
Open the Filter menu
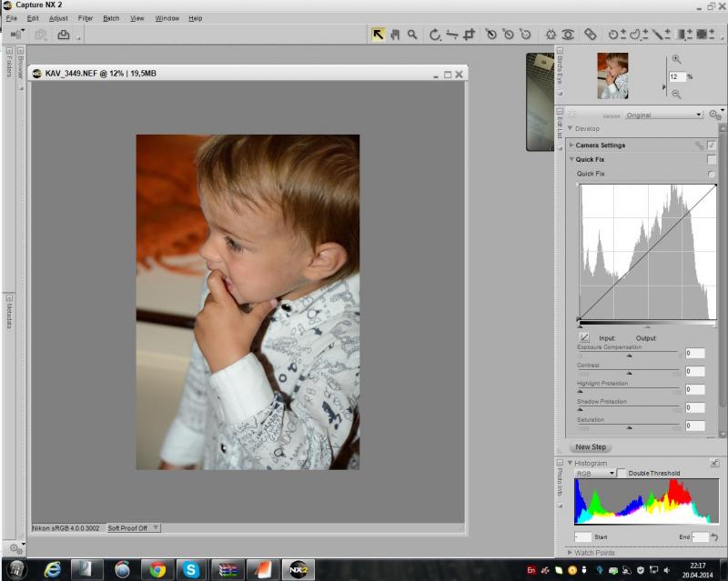[x=86, y=18]
